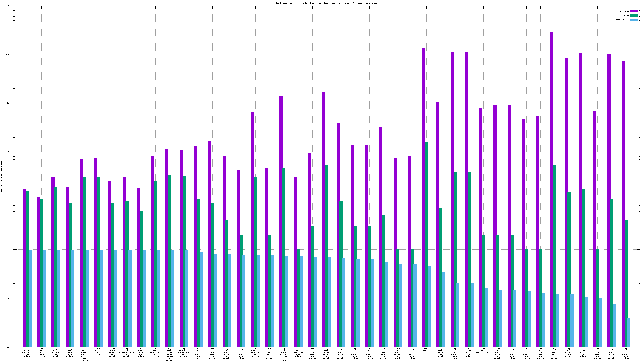This screenshot has width=644, height=362.
Task: Click the ubl.unsubscore.com origin axis label
Action: (x=298, y=352)
